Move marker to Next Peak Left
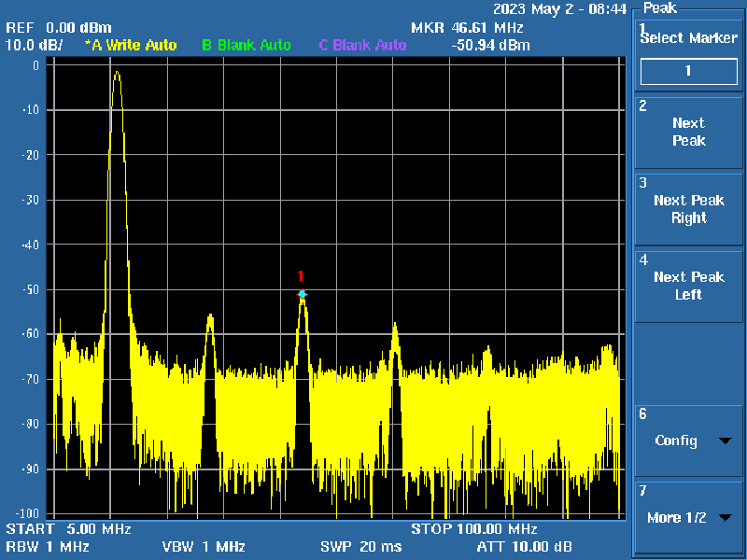 pyautogui.click(x=688, y=286)
